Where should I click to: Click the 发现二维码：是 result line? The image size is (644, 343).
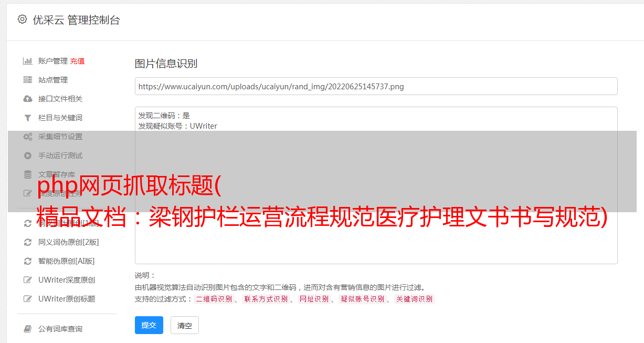click(164, 116)
